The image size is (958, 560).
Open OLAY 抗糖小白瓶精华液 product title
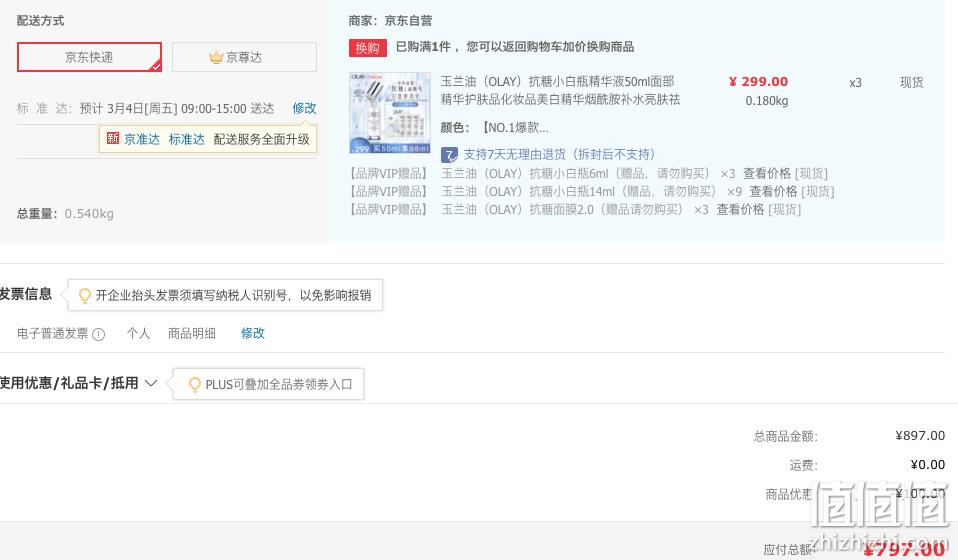click(x=560, y=90)
